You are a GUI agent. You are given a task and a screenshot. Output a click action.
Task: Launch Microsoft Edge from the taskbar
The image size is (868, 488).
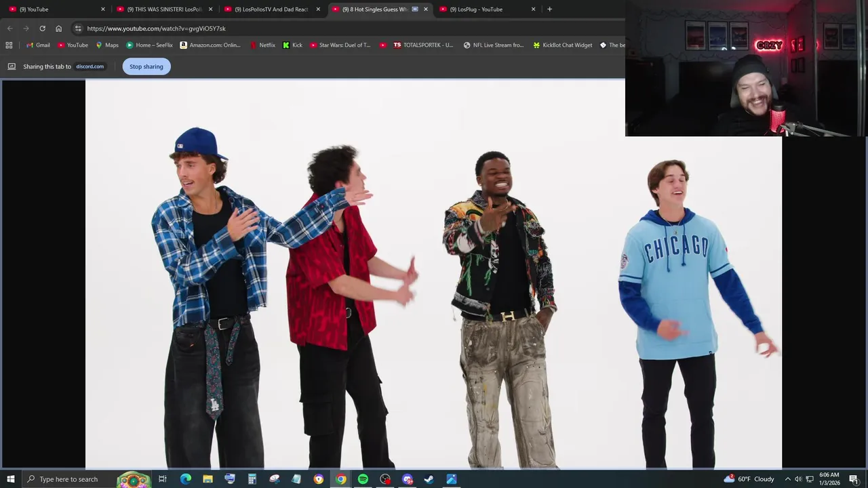pos(185,479)
